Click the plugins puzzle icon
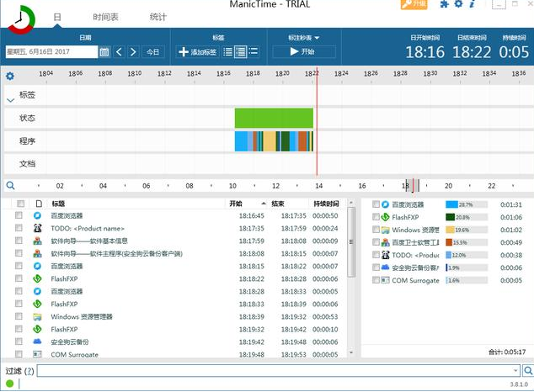This screenshot has width=534, height=392. tap(444, 5)
